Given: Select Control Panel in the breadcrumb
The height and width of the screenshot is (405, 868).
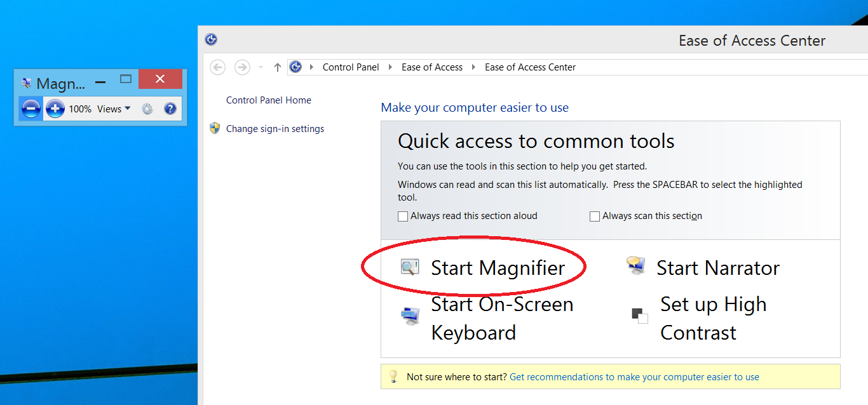Looking at the screenshot, I should (x=351, y=67).
